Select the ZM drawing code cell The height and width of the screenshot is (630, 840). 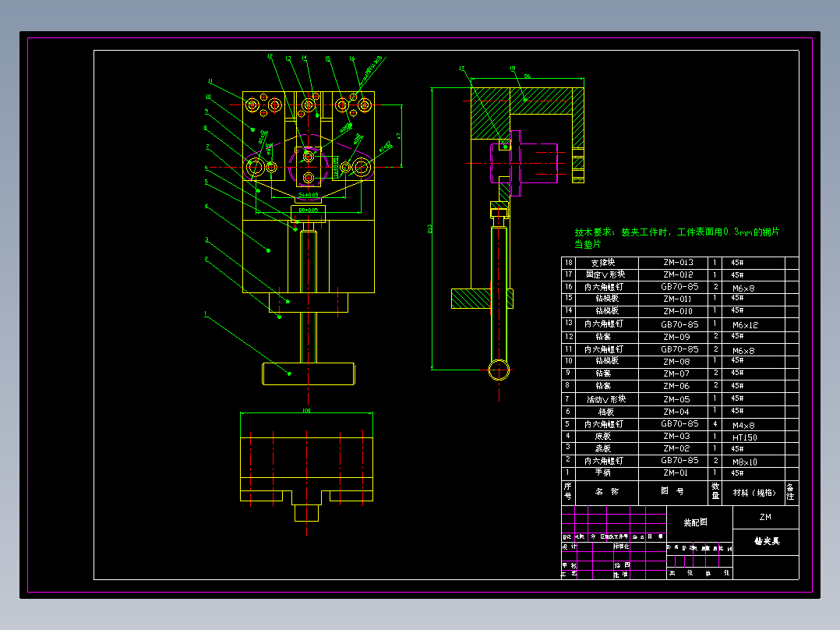765,516
